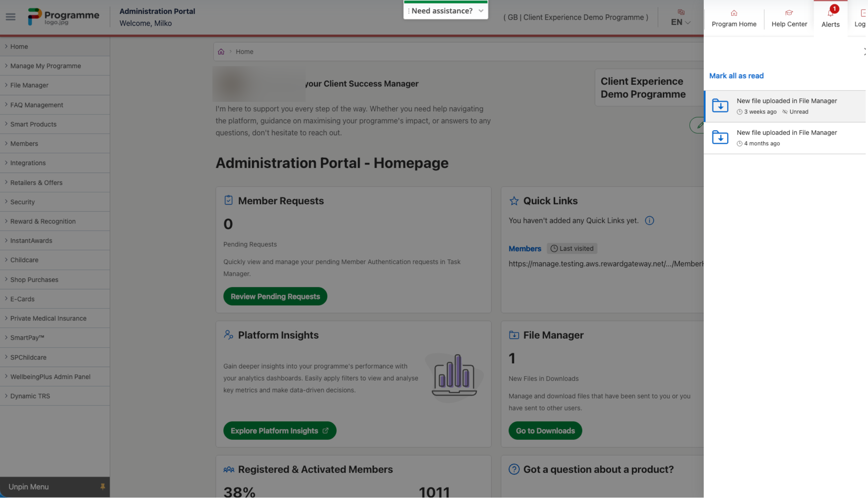The height and width of the screenshot is (500, 868).
Task: Click Mark all as read link
Action: [x=736, y=76]
